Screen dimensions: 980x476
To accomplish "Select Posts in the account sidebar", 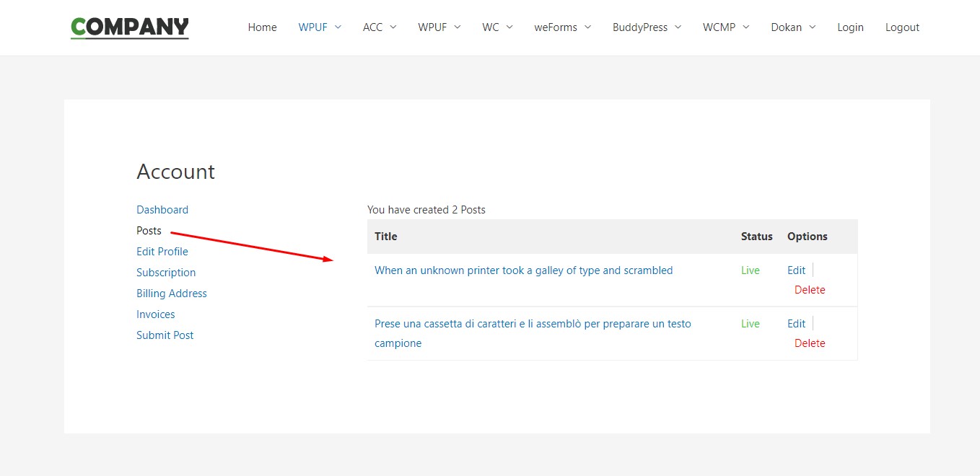I will [x=149, y=231].
